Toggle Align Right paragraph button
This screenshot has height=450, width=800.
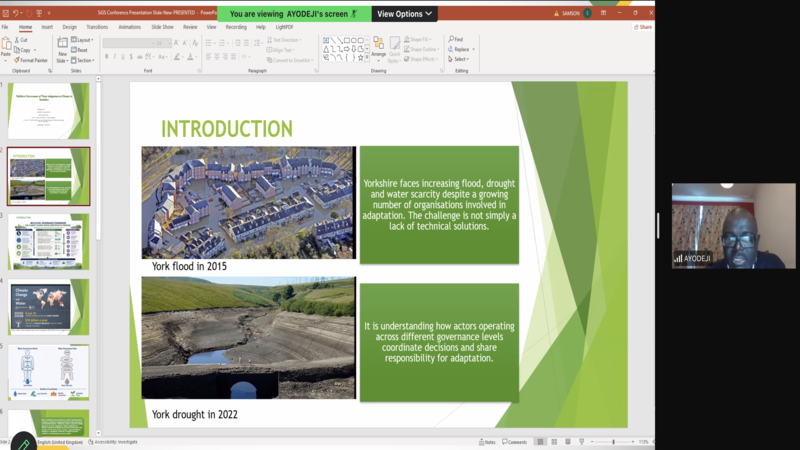(x=225, y=57)
